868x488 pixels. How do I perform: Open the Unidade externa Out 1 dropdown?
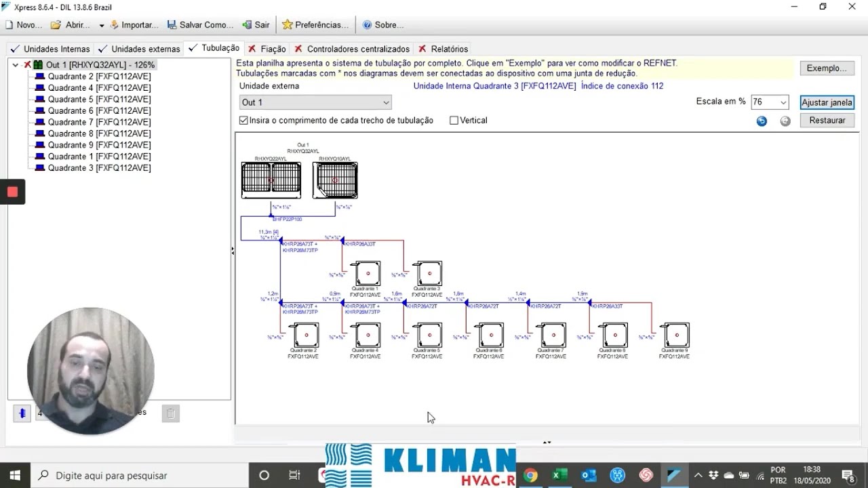pos(315,102)
